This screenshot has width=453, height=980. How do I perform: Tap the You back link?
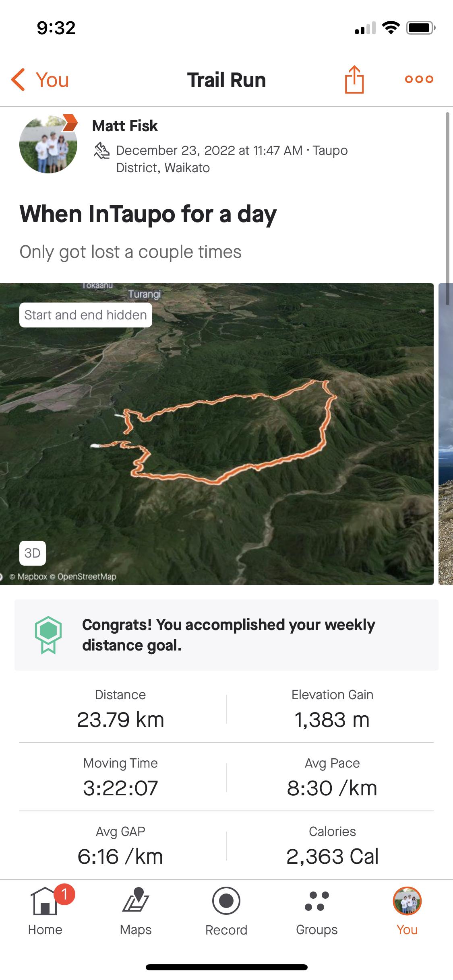pyautogui.click(x=52, y=80)
